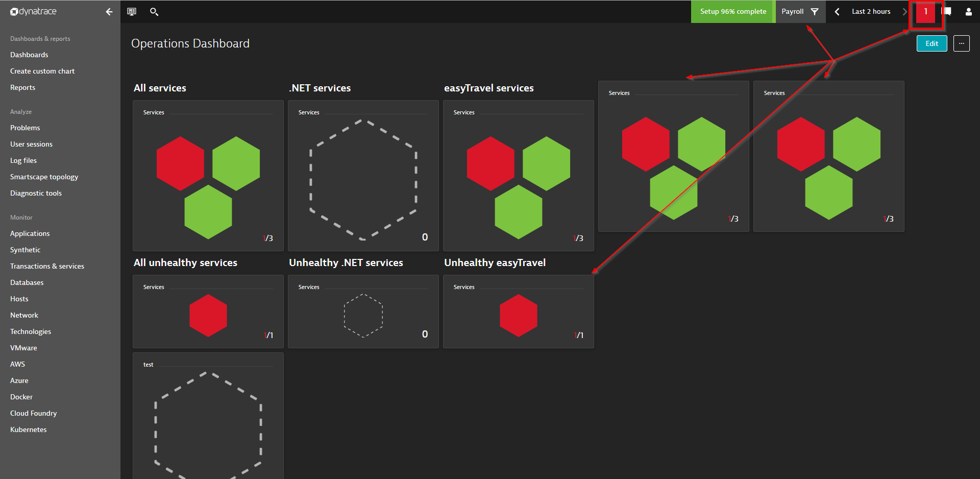Click red hexagon in Unhealthy easyTravel tile

point(519,315)
